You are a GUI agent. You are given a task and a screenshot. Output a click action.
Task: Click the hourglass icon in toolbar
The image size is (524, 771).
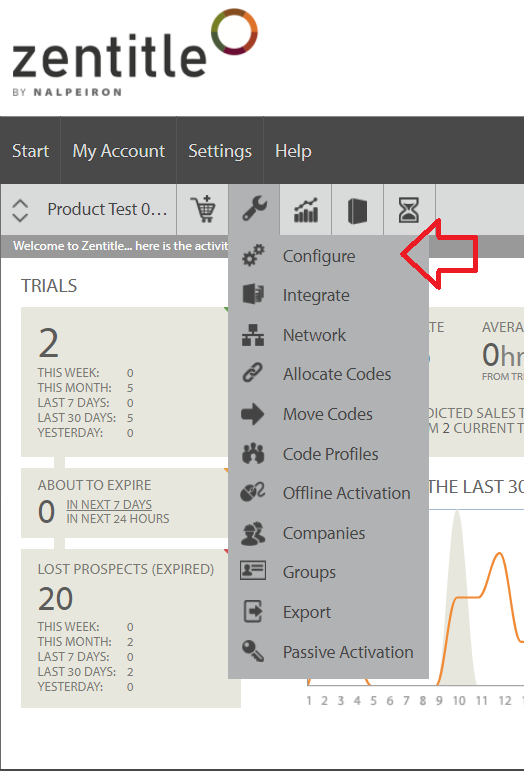click(409, 210)
